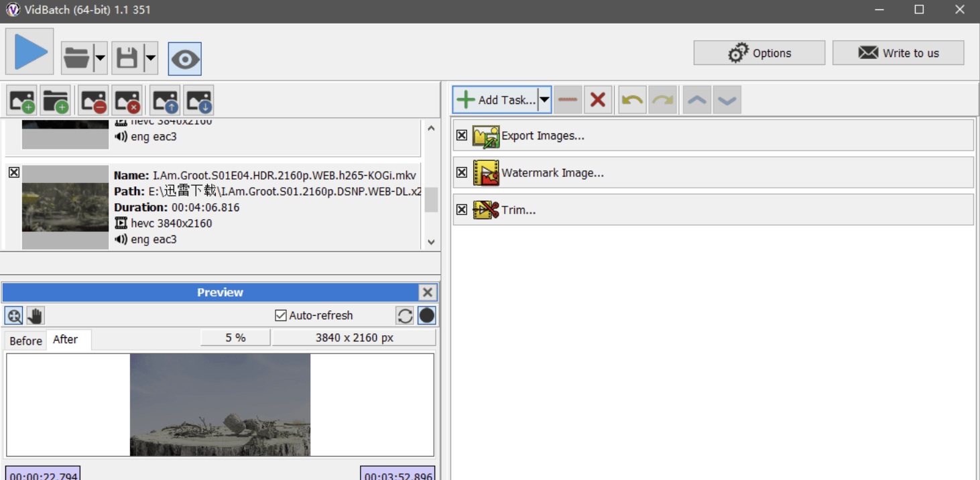This screenshot has height=480, width=980.
Task: Uncheck the I.Am.Groot S01E04 video checkbox
Action: [x=14, y=173]
